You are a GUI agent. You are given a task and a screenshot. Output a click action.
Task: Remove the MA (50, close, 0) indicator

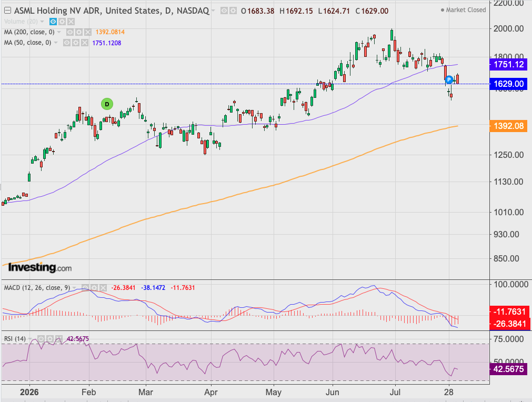pyautogui.click(x=85, y=43)
